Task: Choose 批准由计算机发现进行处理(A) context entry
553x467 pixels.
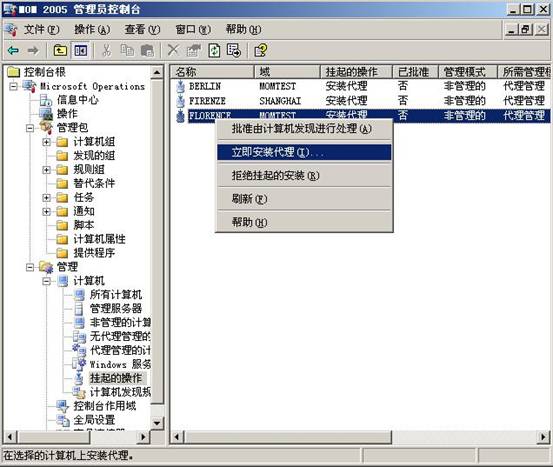Action: (x=304, y=129)
